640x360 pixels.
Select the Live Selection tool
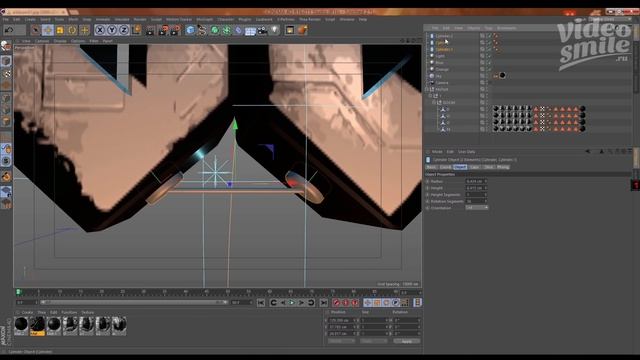36,30
